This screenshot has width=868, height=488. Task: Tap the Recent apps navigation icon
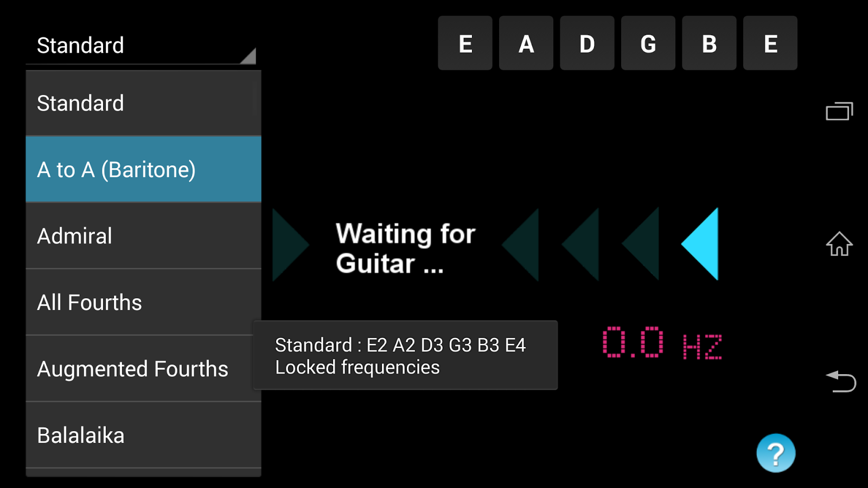point(839,111)
